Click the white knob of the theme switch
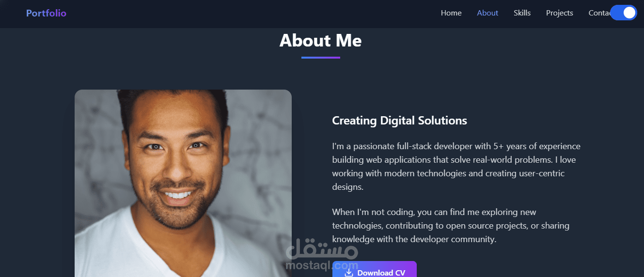This screenshot has height=277, width=644. point(629,13)
